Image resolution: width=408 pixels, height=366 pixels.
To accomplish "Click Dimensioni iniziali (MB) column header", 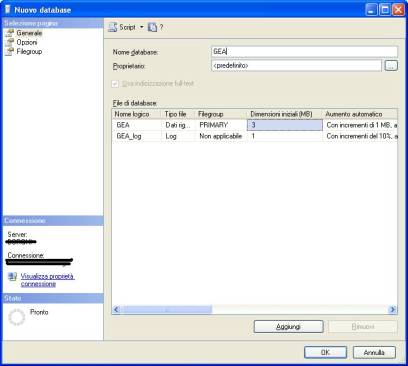I will click(285, 114).
